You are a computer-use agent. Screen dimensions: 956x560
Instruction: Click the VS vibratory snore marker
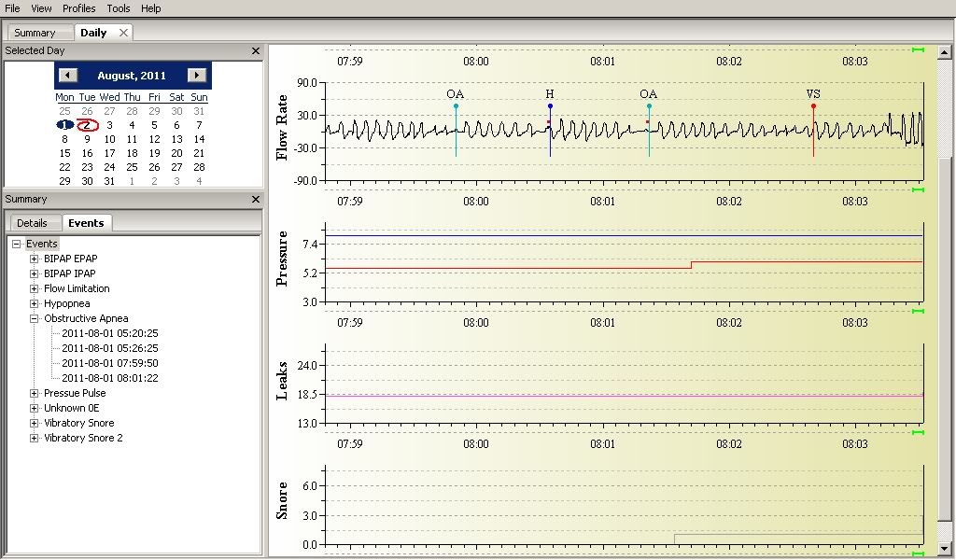(813, 106)
